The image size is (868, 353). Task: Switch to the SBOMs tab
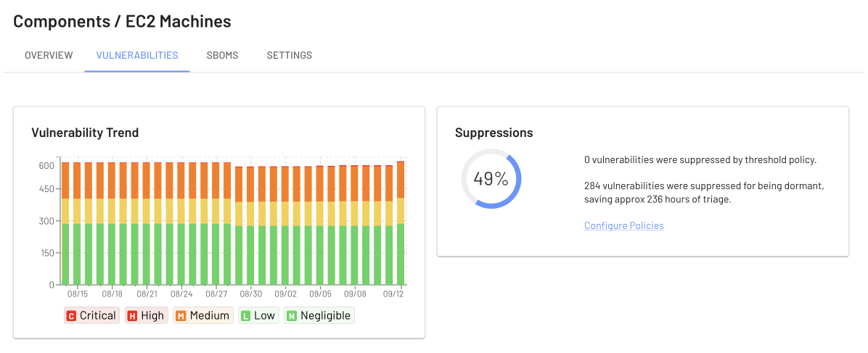[222, 55]
